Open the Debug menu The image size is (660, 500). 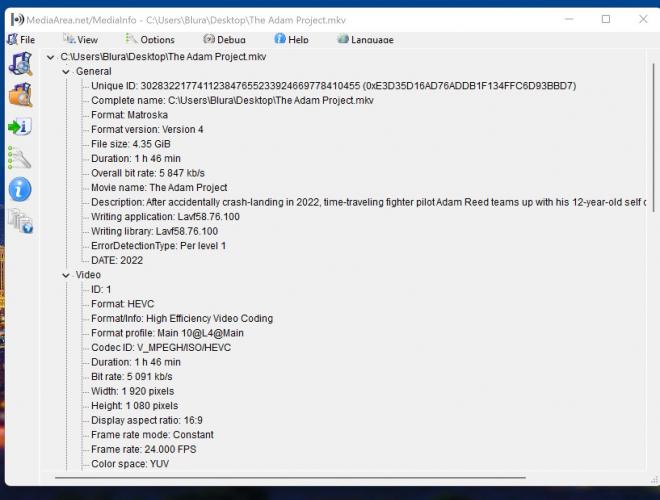[x=224, y=40]
